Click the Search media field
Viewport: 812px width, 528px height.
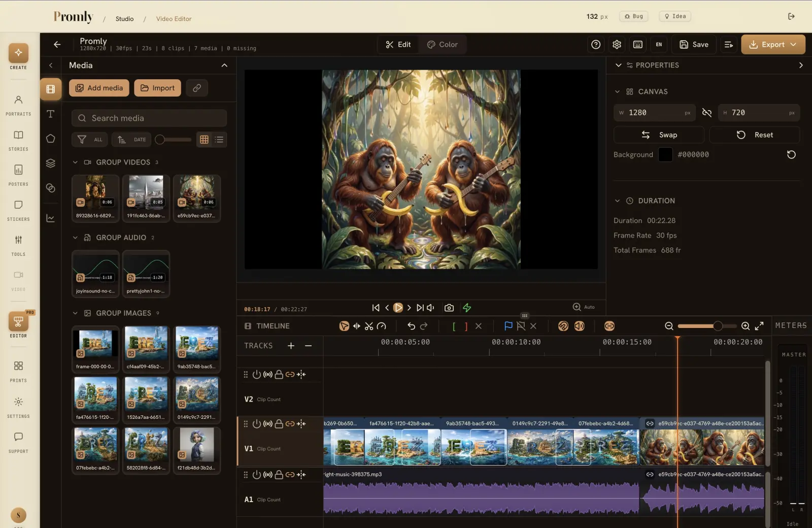click(x=149, y=118)
